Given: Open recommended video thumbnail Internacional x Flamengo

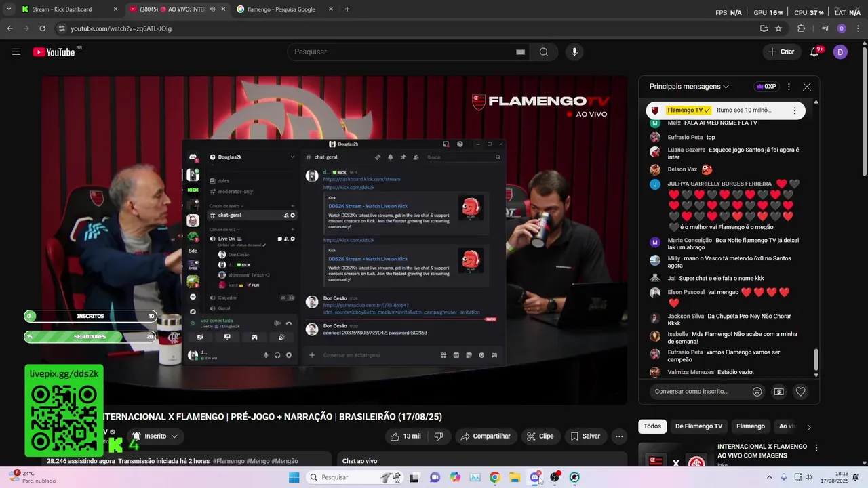Looking at the screenshot, I should (675, 455).
